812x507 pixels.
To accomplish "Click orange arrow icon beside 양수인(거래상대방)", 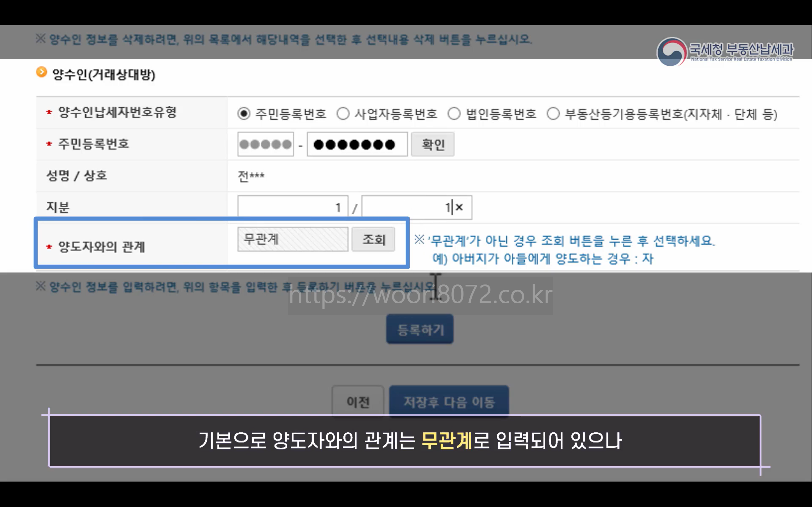I will [x=42, y=72].
